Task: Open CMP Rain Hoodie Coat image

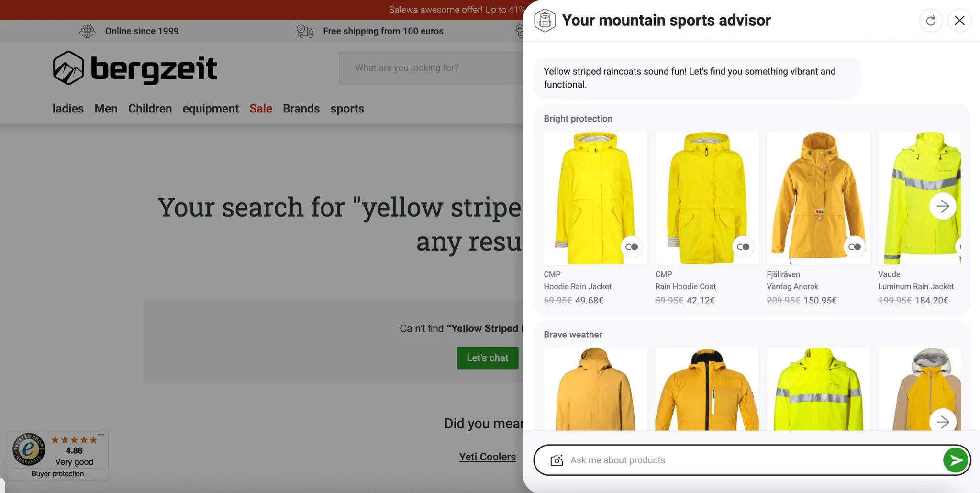Action: tap(707, 198)
